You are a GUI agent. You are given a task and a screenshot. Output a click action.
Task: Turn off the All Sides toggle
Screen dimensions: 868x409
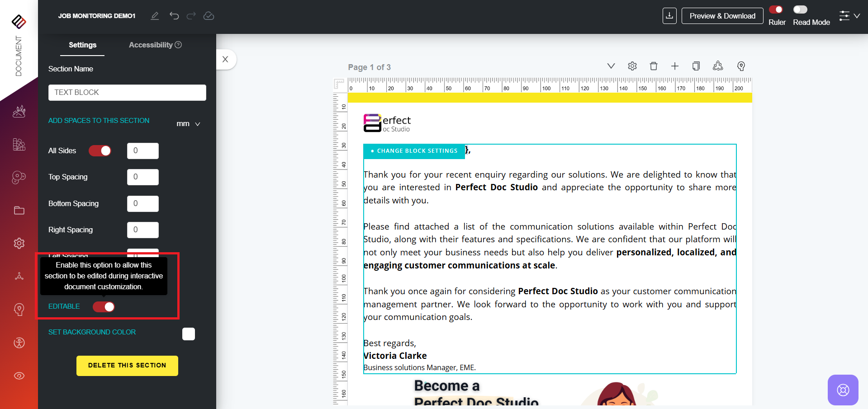100,151
